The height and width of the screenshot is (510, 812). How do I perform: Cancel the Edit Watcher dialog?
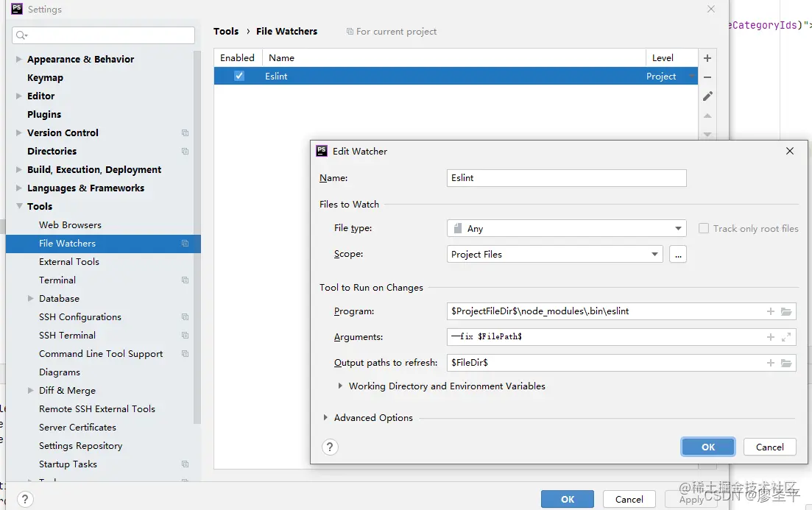pyautogui.click(x=769, y=447)
